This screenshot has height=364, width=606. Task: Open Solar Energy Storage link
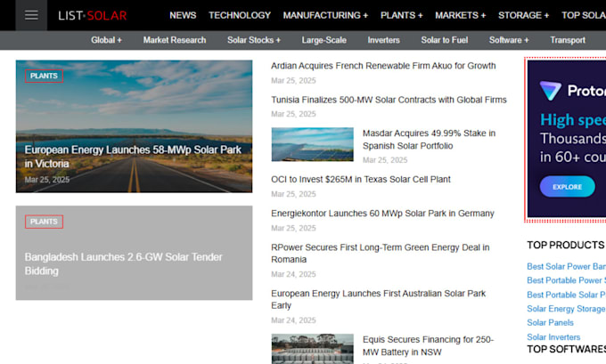coord(566,309)
